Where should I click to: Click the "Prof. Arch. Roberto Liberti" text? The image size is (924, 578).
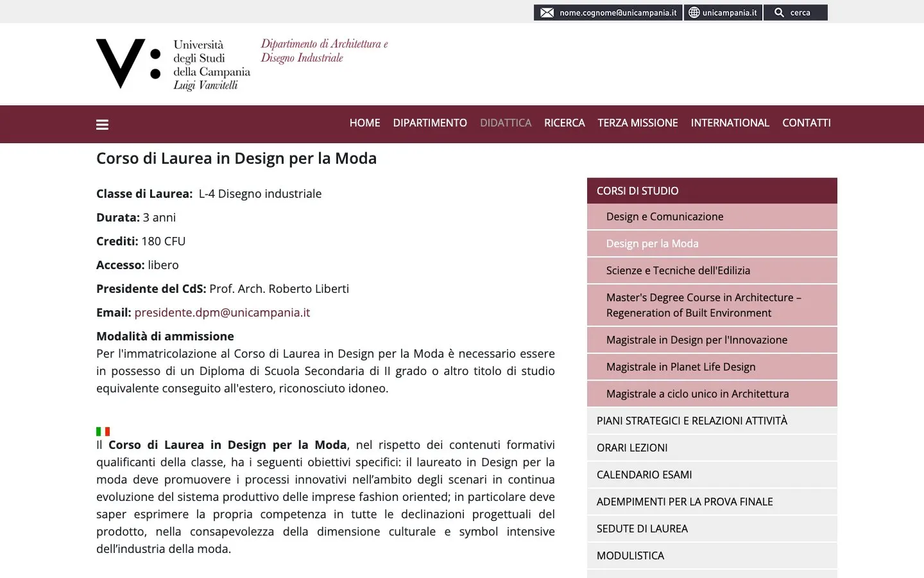point(279,289)
